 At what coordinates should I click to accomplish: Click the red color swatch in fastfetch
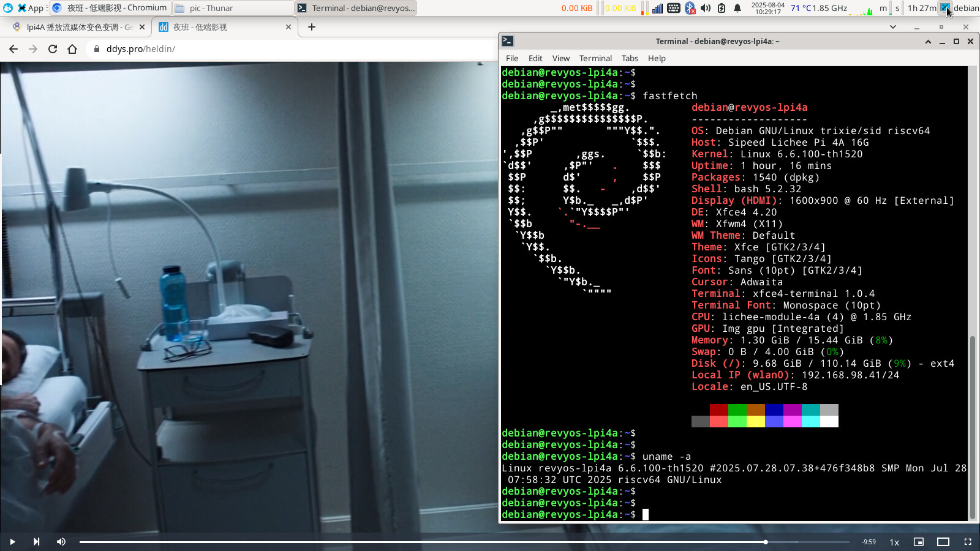719,410
